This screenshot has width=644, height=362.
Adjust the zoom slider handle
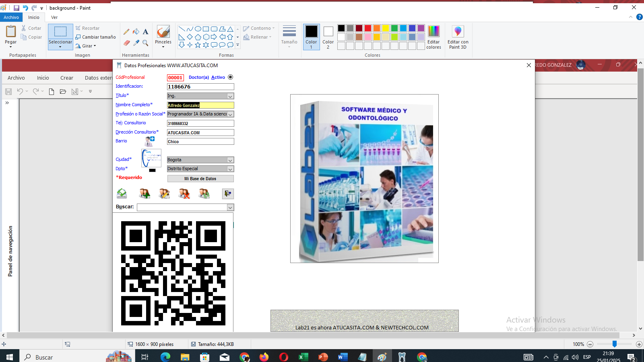(x=615, y=344)
